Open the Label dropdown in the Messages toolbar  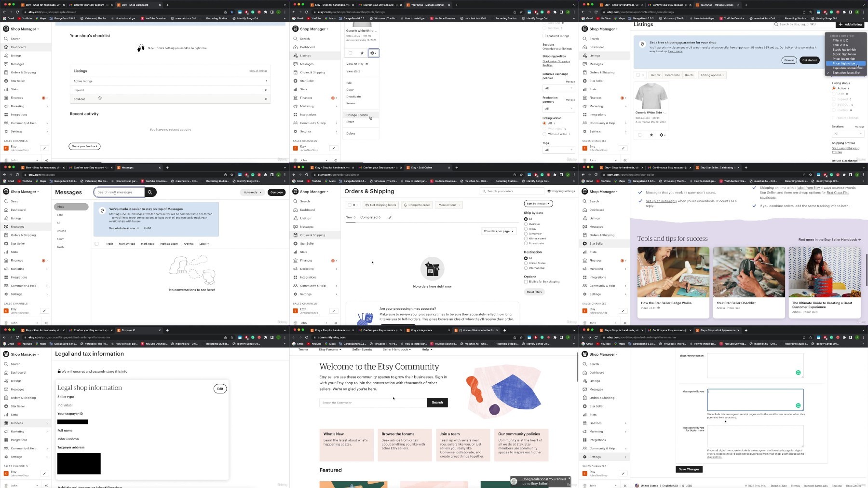coord(204,244)
